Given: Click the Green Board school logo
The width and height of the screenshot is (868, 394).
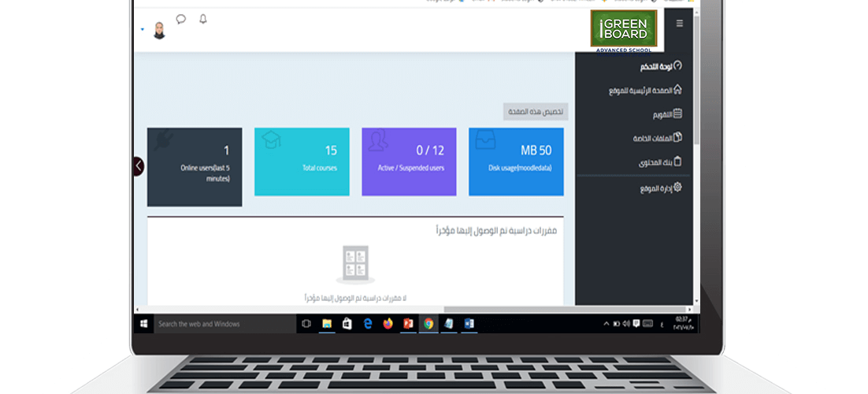Looking at the screenshot, I should [623, 31].
